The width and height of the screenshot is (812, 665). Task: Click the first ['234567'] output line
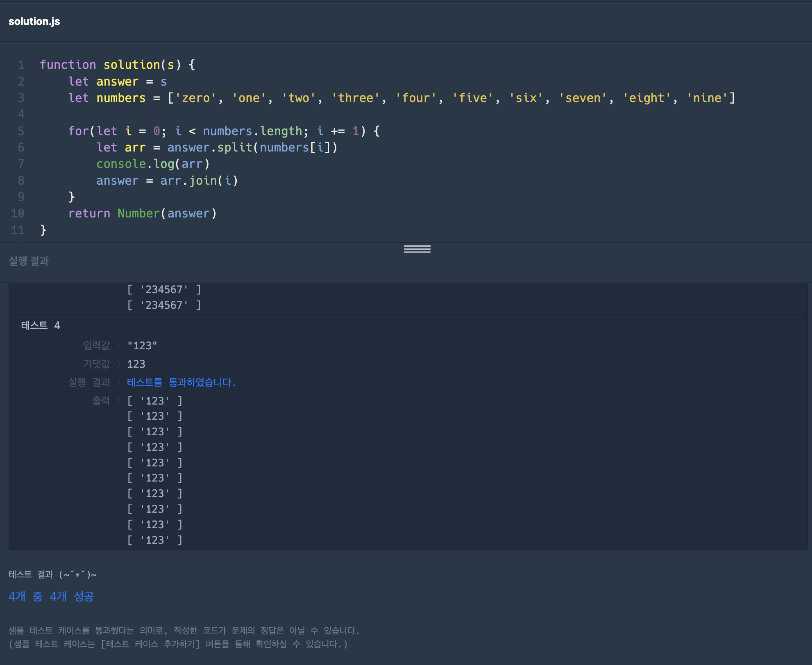[163, 290]
